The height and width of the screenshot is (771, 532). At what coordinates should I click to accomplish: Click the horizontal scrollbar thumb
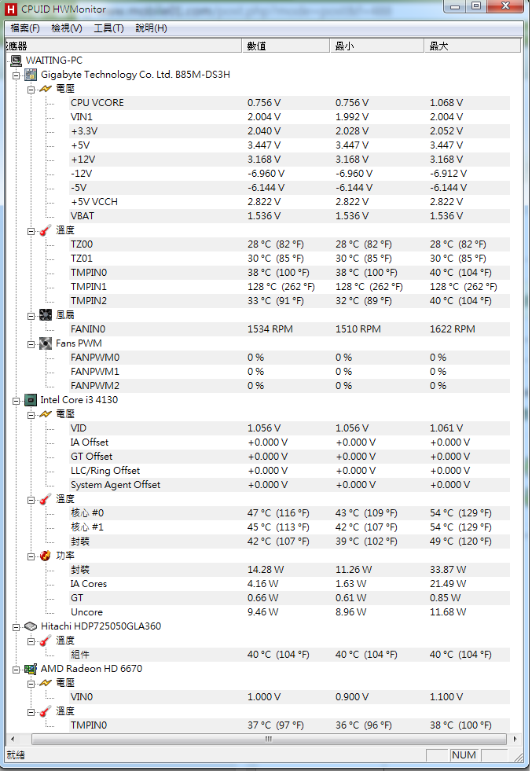coord(269,739)
